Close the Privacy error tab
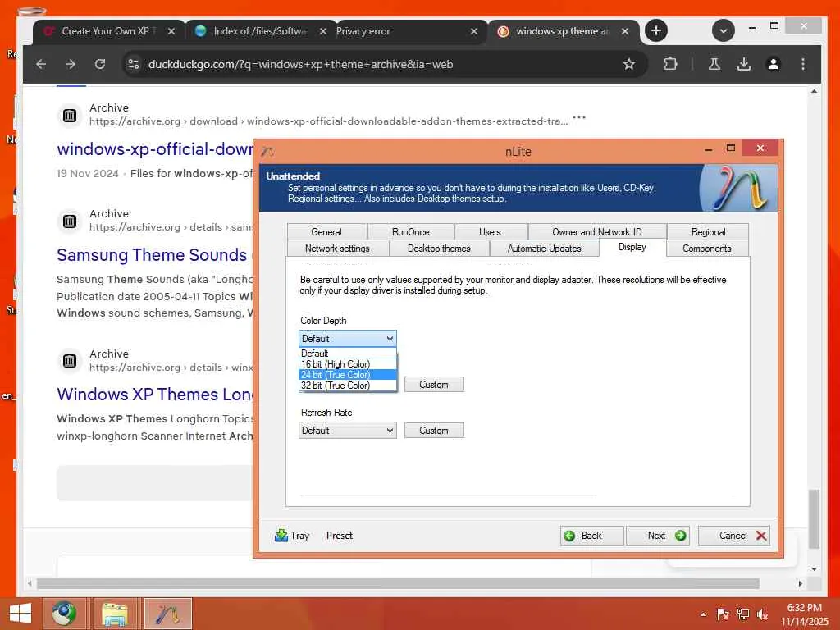The image size is (840, 630). point(474,32)
